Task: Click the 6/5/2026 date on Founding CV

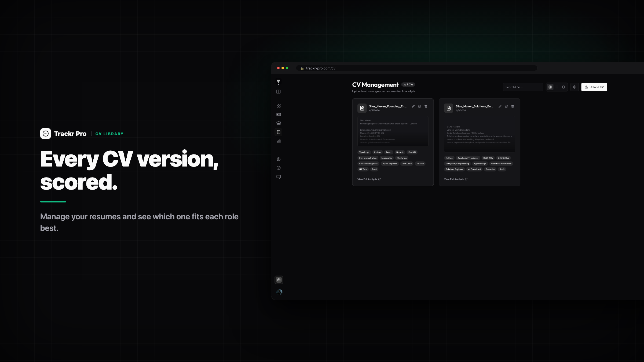Action: (374, 110)
